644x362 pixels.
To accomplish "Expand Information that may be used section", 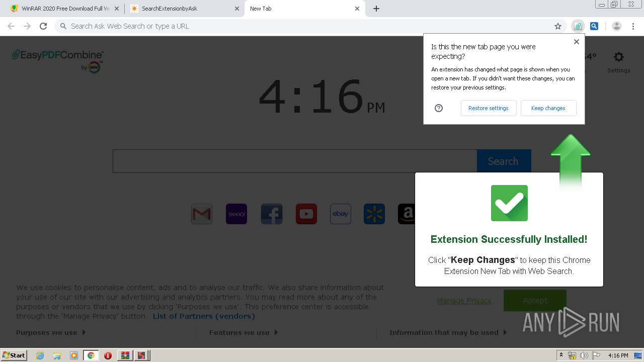I will point(448,332).
